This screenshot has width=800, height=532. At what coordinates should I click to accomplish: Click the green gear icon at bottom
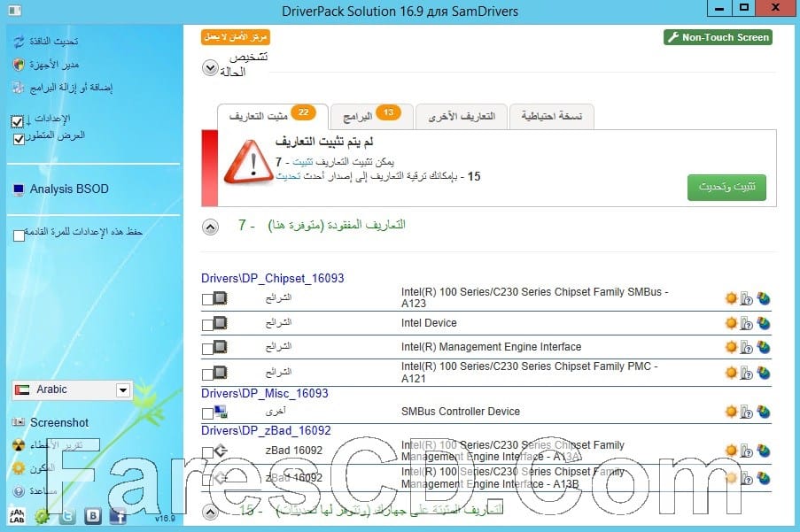tap(43, 516)
